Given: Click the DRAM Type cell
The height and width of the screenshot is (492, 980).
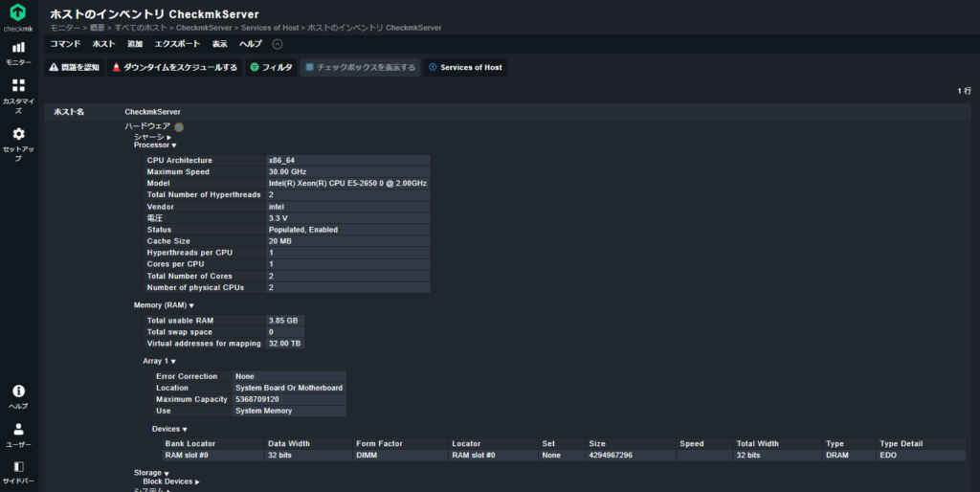Looking at the screenshot, I should click(x=836, y=455).
